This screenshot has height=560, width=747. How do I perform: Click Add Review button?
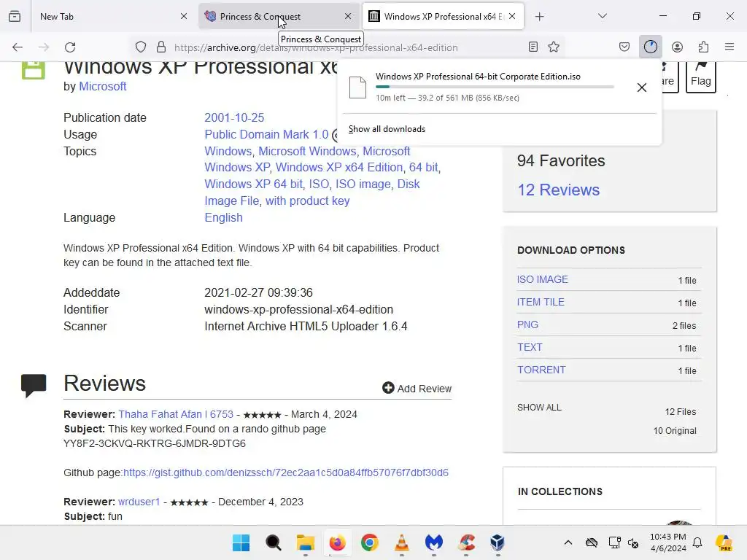tap(417, 389)
